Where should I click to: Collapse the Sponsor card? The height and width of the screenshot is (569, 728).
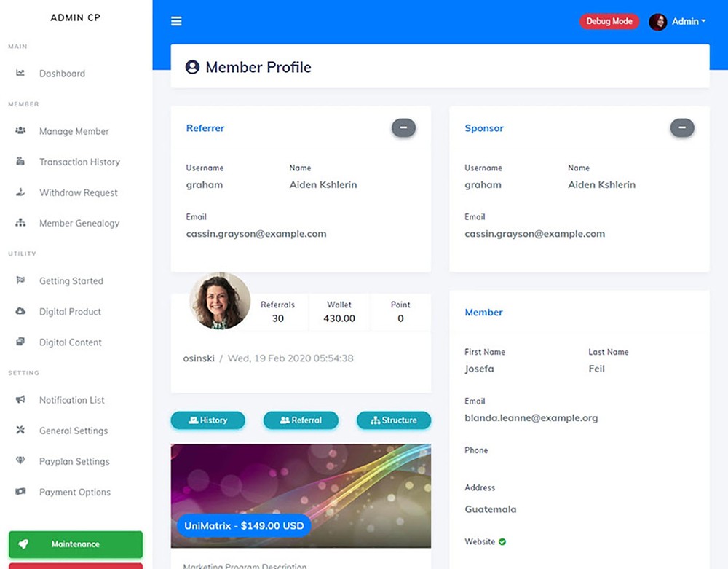682,128
